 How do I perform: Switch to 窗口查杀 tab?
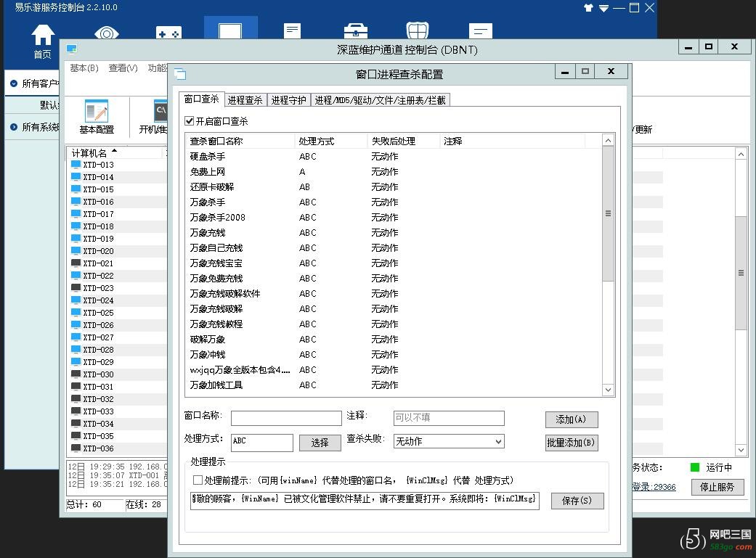click(201, 99)
